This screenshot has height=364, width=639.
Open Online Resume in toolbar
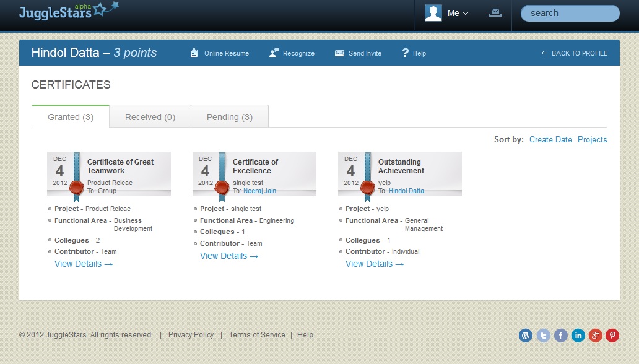click(220, 53)
